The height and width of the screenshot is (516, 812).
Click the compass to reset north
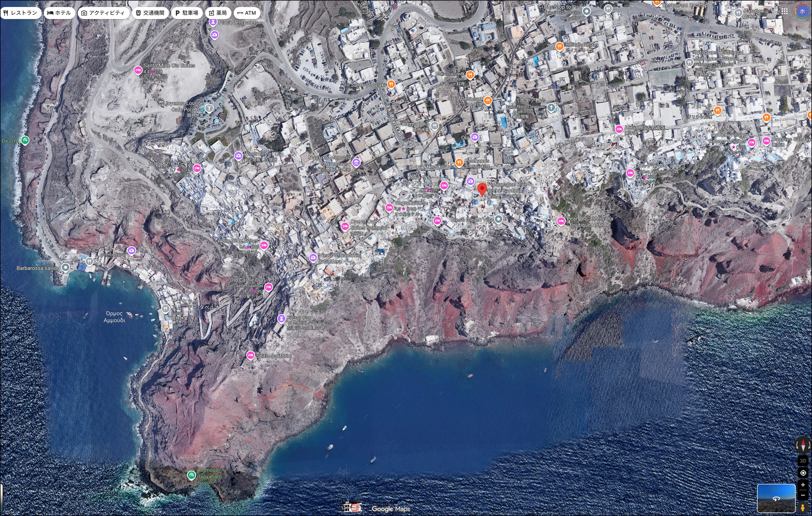[803, 445]
